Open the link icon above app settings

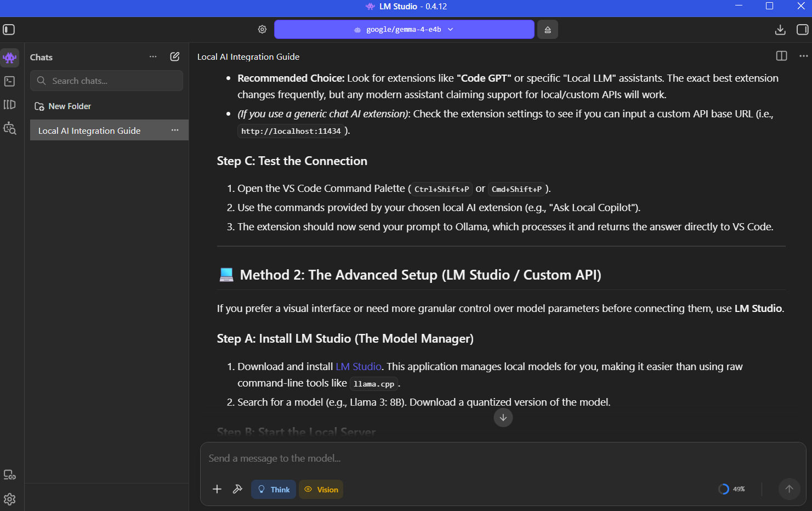pyautogui.click(x=10, y=475)
